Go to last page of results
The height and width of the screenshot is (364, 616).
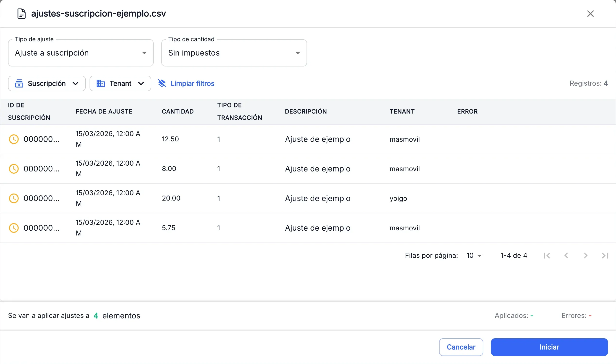tap(605, 256)
